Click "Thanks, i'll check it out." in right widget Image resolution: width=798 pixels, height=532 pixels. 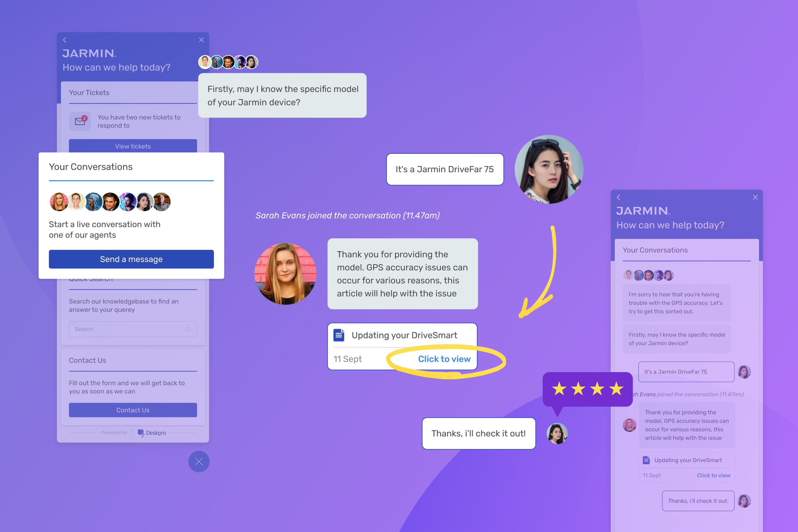698,501
